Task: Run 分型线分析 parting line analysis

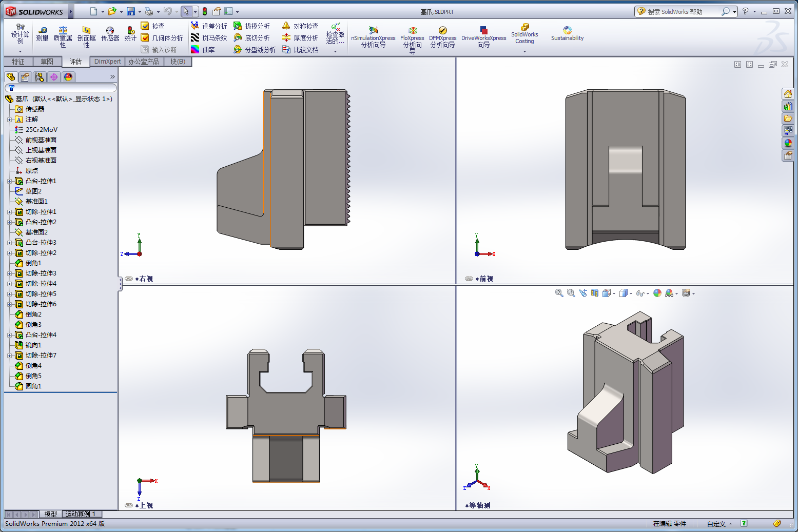Action: (255, 49)
